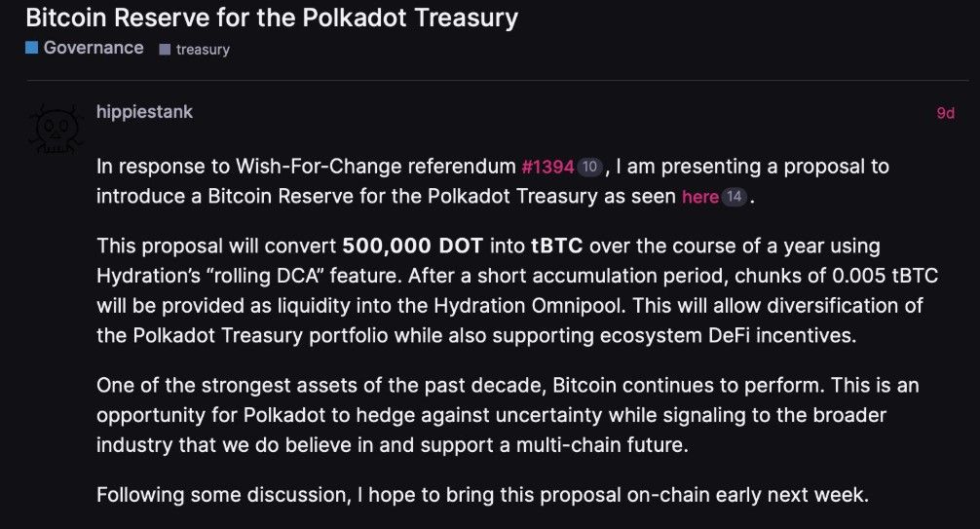Image resolution: width=980 pixels, height=529 pixels.
Task: Click the phrase 'multi-chain future' in the post
Action: coord(602,444)
